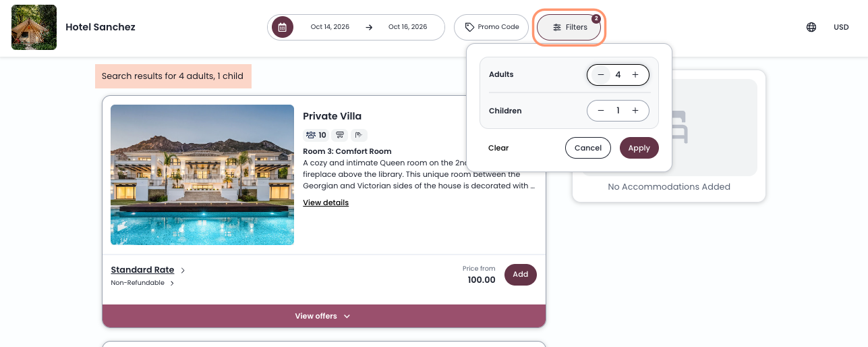Click the air conditioning amenity icon

click(341, 135)
